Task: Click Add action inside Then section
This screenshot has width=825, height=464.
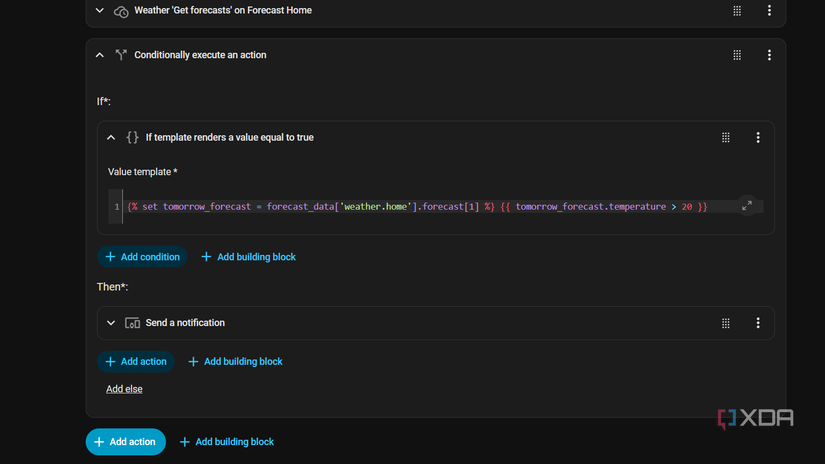Action: (136, 361)
